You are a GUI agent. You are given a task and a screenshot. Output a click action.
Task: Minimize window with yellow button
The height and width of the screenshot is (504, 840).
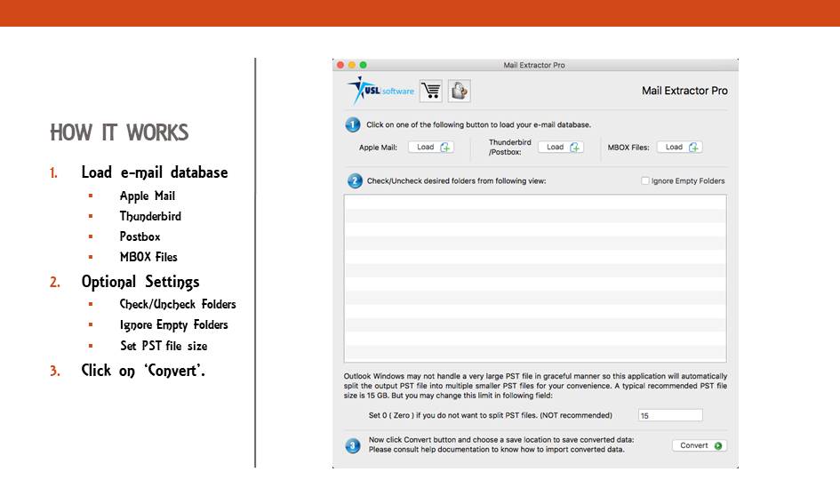[351, 65]
